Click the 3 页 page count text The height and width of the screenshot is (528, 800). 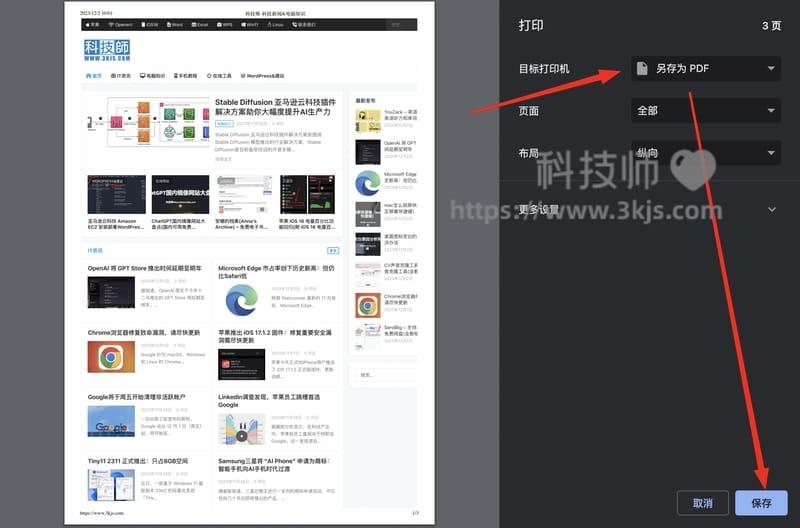point(771,26)
